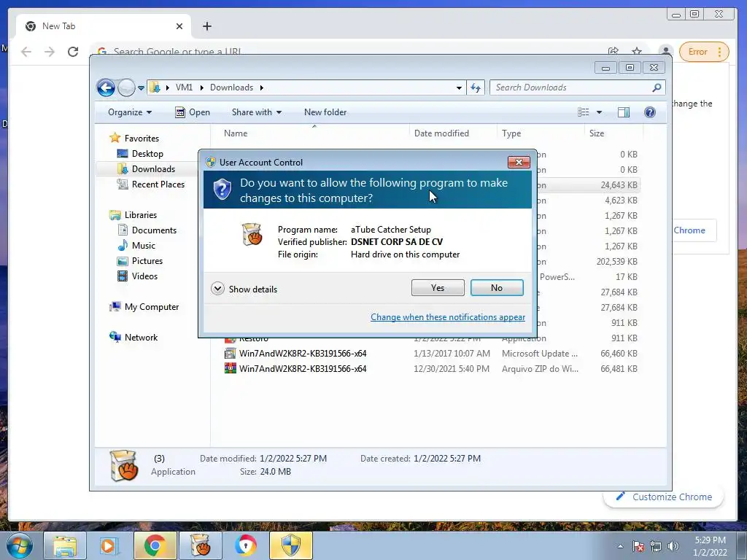Image resolution: width=747 pixels, height=560 pixels.
Task: Click the Chrome Error update button
Action: click(704, 52)
